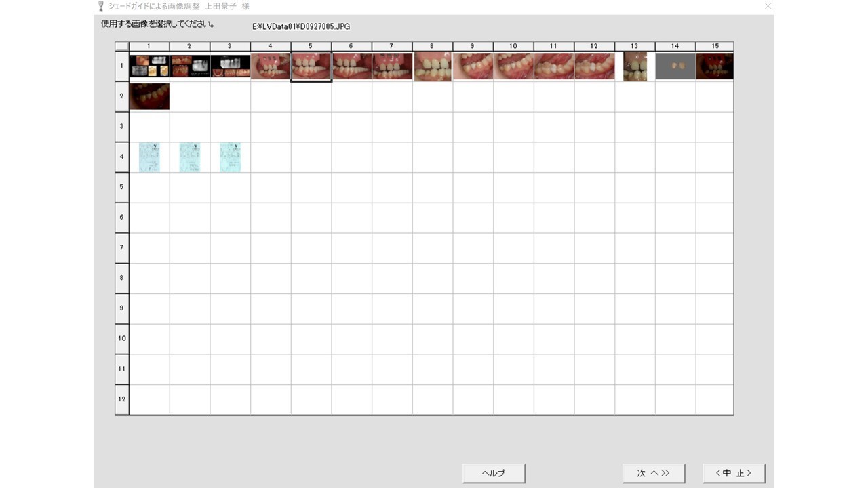The width and height of the screenshot is (868, 488).
Task: Close the シェードガイド dialog window
Action: [x=768, y=6]
